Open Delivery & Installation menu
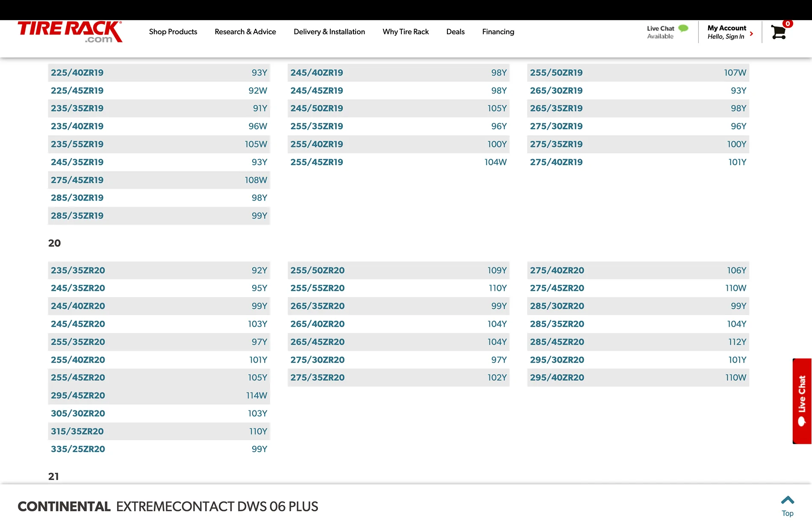The width and height of the screenshot is (812, 528). [329, 32]
